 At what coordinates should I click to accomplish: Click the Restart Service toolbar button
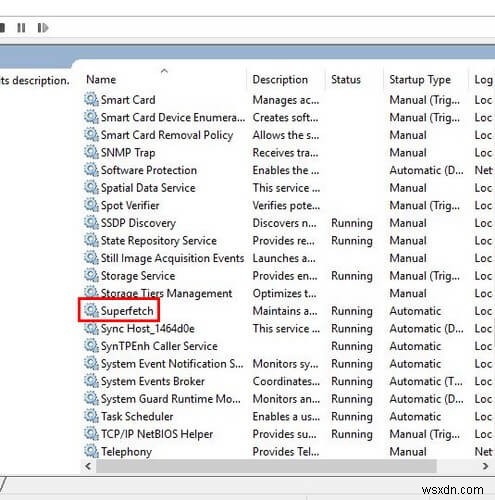(x=43, y=28)
